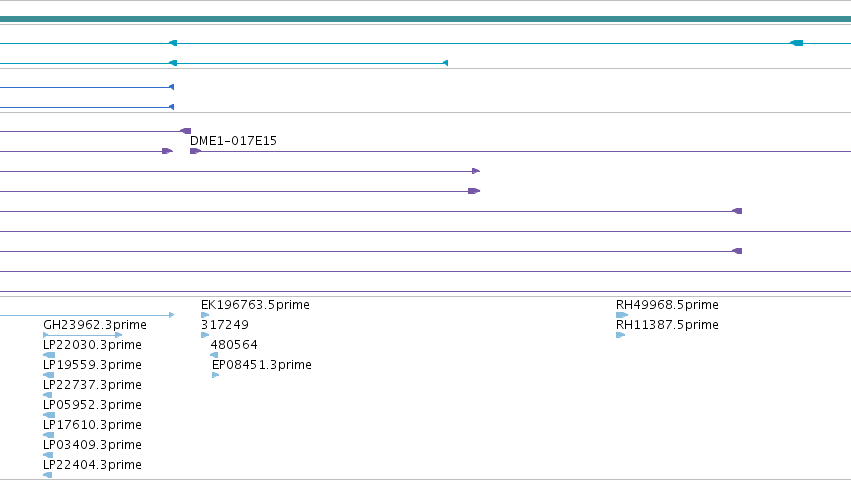Select the GH23962.3prime alignment label
Viewport: 851px width, 480px height.
pyautogui.click(x=95, y=325)
